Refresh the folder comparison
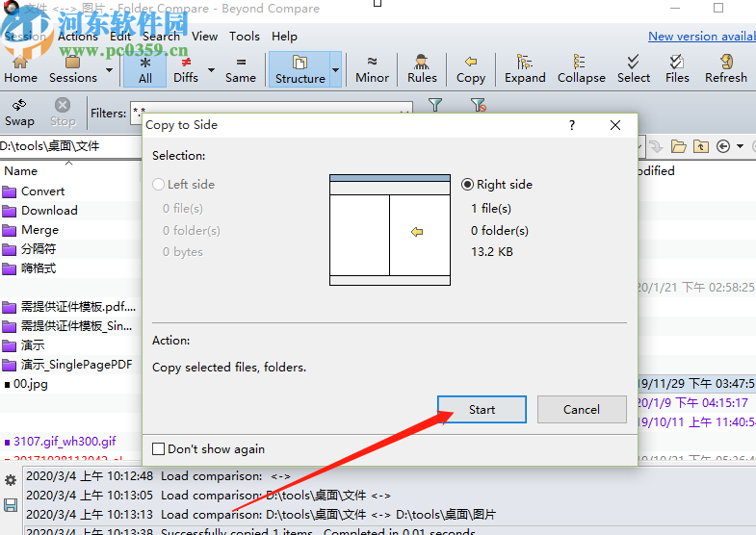756x535 pixels. (725, 69)
